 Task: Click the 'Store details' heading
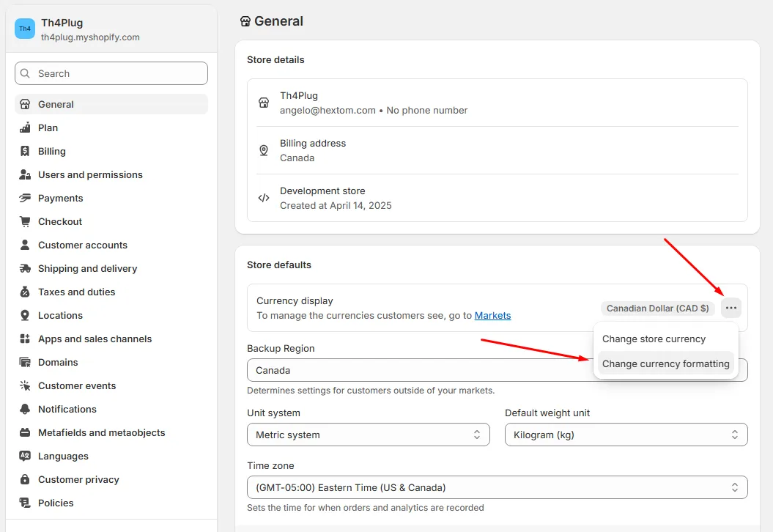point(275,59)
